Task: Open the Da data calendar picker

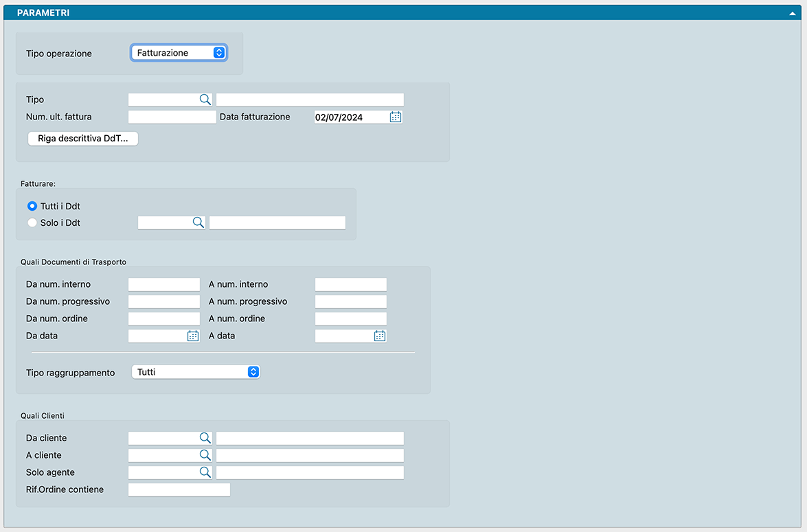Action: coord(193,336)
